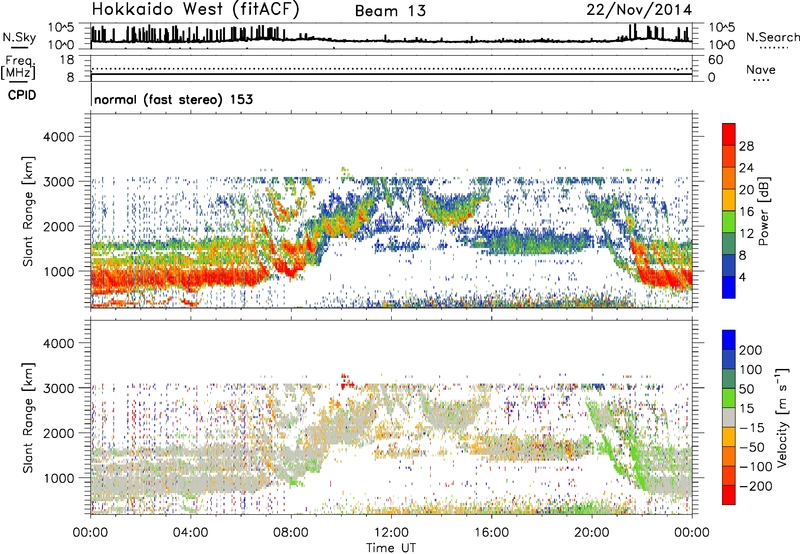Click the '1000' tick on the velocity panel
The width and height of the screenshot is (800, 554).
pyautogui.click(x=58, y=478)
